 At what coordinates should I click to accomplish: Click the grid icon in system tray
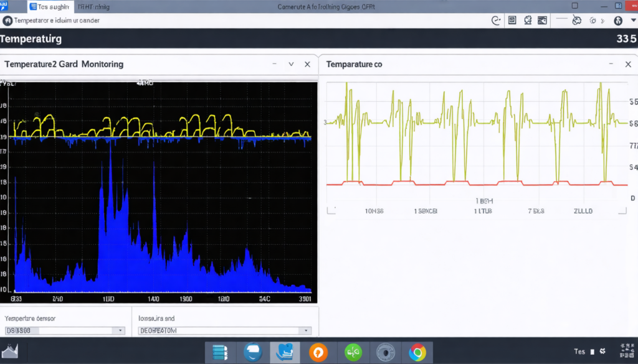[x=622, y=352]
